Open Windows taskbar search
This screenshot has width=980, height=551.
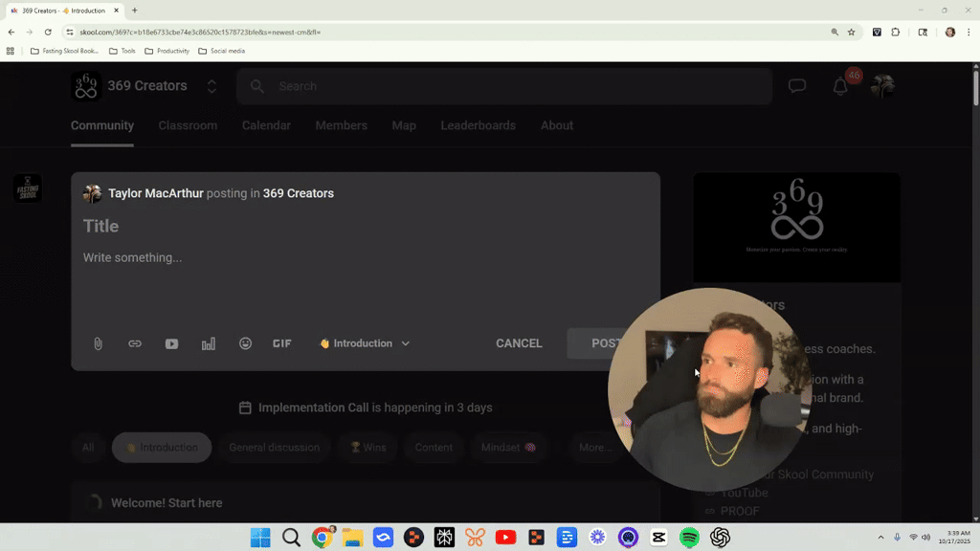(x=291, y=538)
